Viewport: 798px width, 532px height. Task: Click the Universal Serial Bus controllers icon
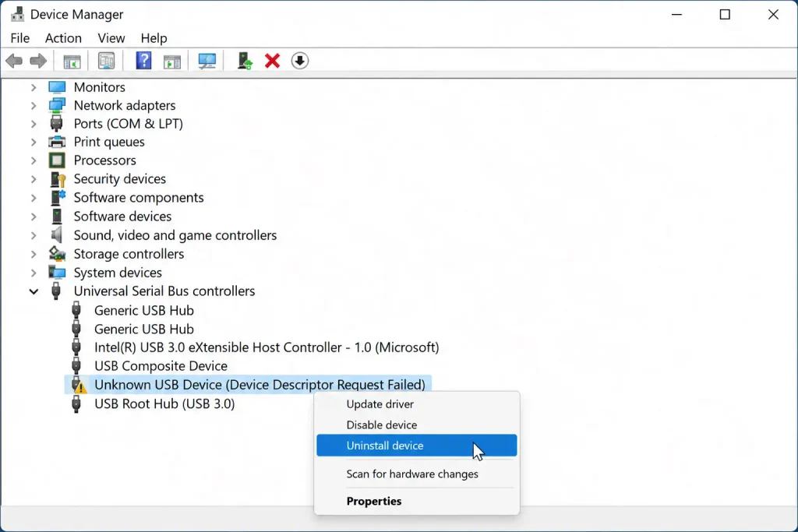56,291
